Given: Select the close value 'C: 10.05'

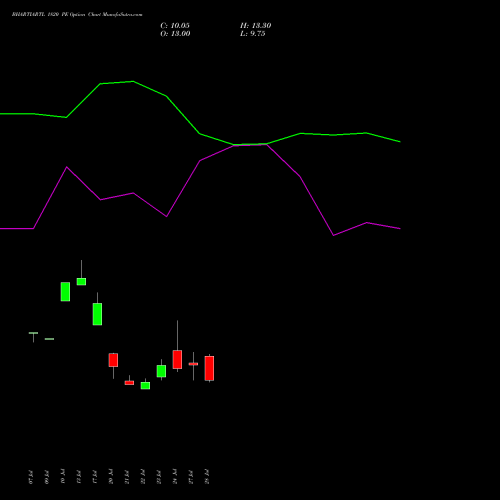Looking at the screenshot, I should pyautogui.click(x=175, y=26).
